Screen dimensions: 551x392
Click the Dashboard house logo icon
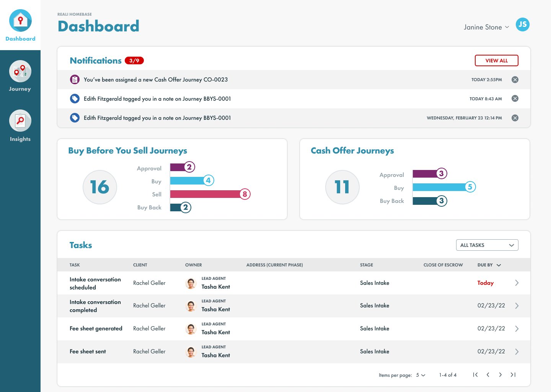coord(20,21)
